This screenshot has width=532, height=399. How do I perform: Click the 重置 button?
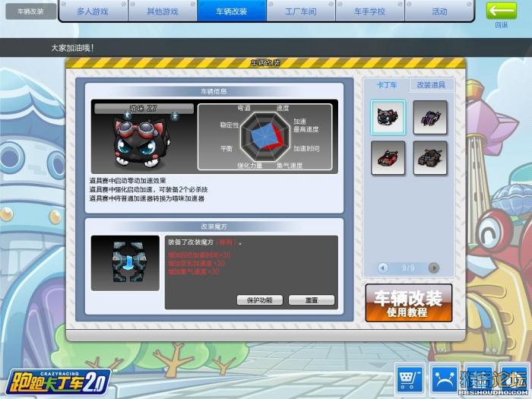pyautogui.click(x=312, y=300)
